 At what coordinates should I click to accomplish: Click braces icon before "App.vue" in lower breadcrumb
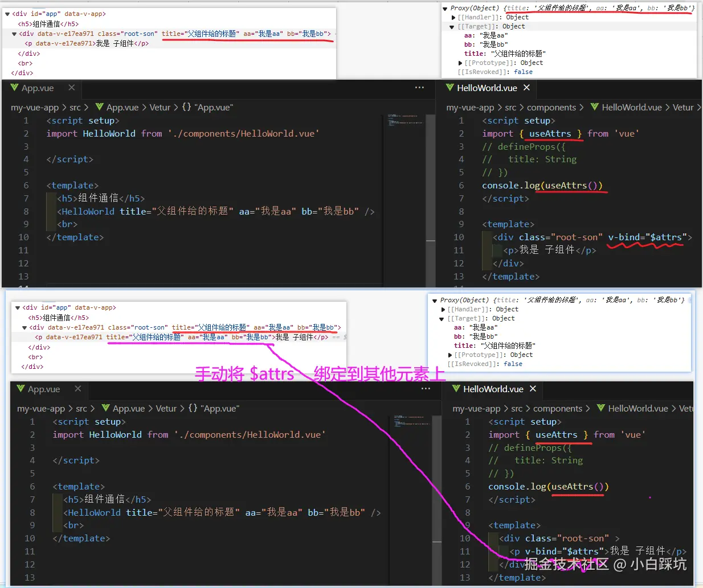pos(193,408)
